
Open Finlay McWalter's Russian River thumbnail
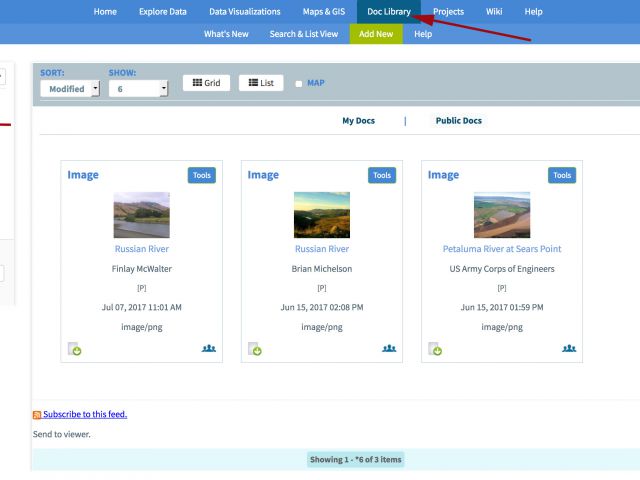142,215
